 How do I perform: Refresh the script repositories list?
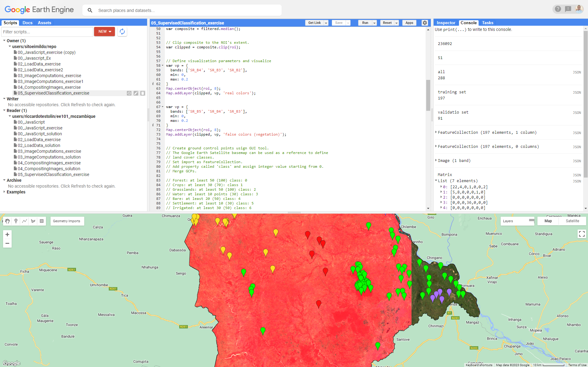[122, 32]
